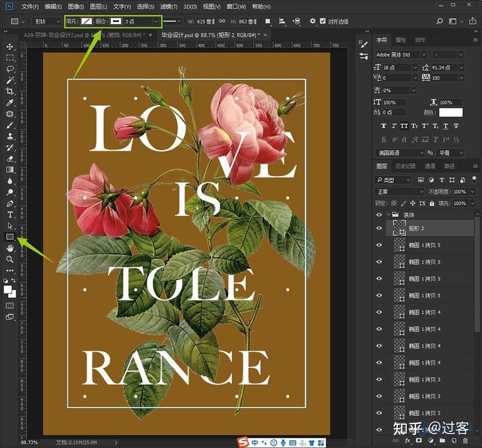This screenshot has width=482, height=448.
Task: Select the Blur tool
Action: tap(10, 181)
